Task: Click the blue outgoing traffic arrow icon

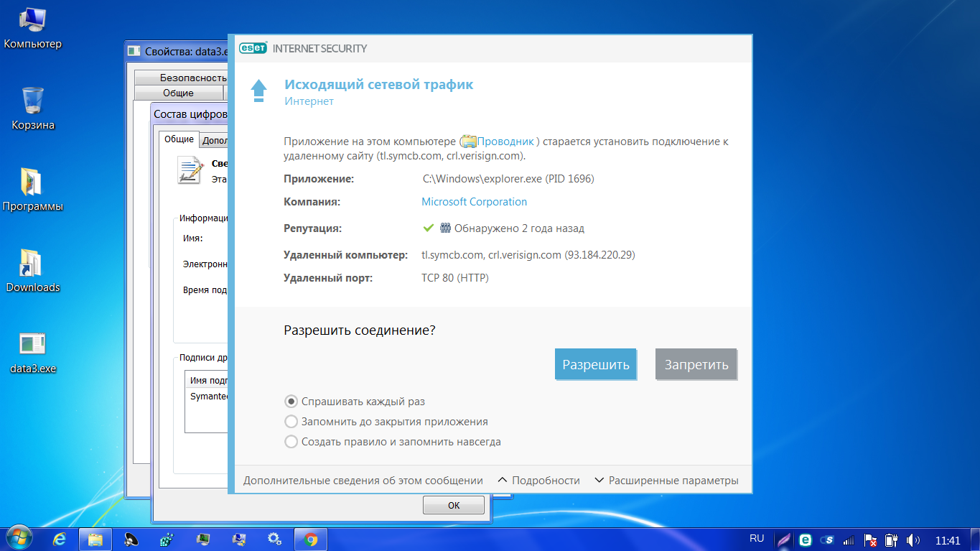Action: click(x=258, y=92)
